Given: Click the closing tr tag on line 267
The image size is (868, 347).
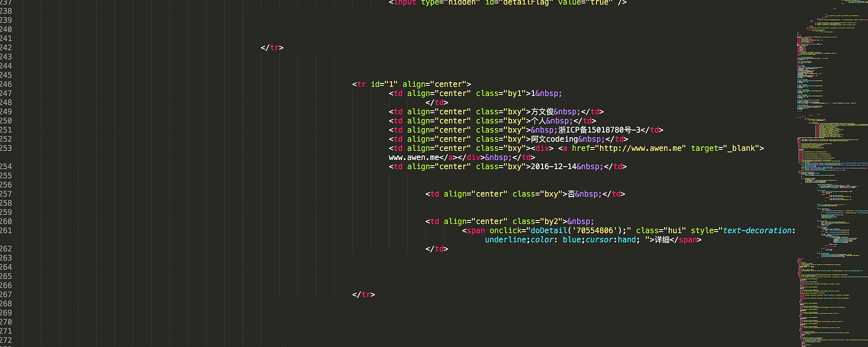Looking at the screenshot, I should [364, 295].
